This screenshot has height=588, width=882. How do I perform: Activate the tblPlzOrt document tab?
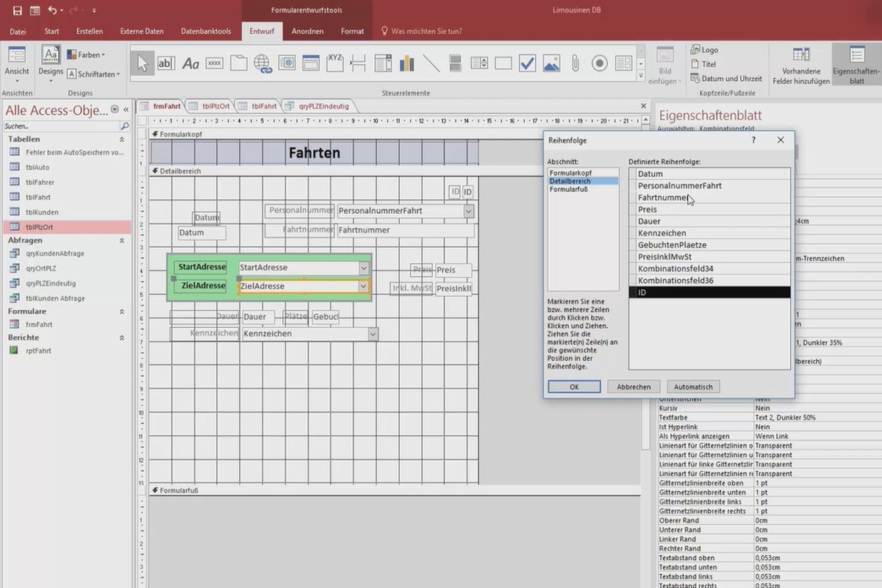(x=209, y=106)
